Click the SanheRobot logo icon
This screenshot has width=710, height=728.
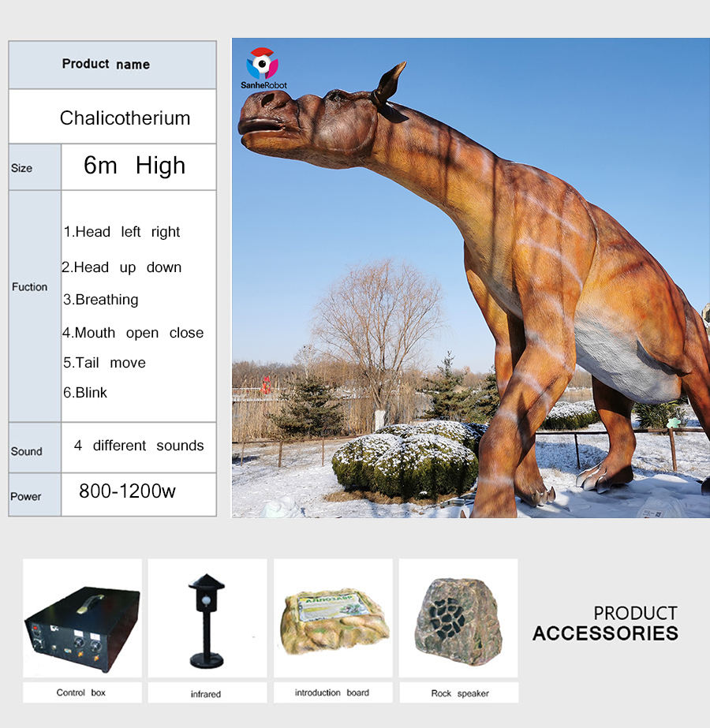tap(263, 62)
